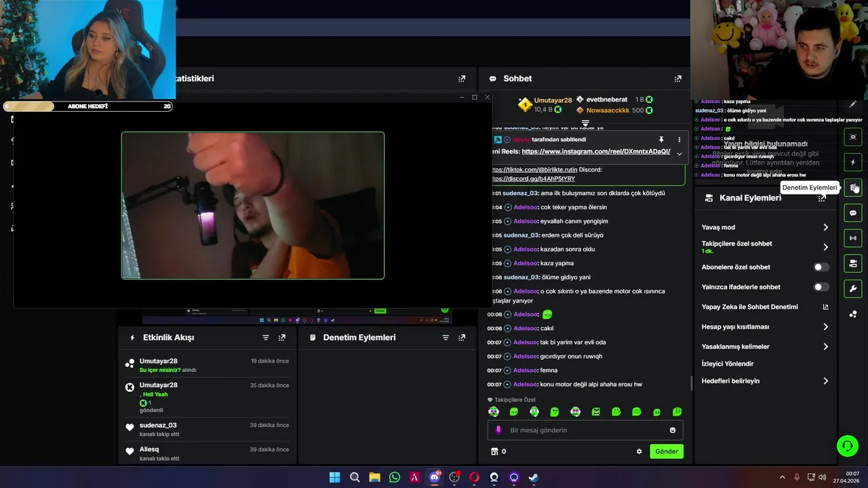This screenshot has height=488, width=868.
Task: Click the three-dots icon below the wrench
Action: pos(853,314)
